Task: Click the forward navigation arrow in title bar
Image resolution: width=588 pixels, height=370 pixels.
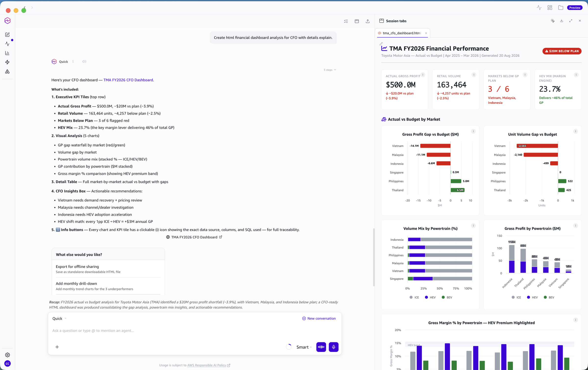Action: point(32,8)
